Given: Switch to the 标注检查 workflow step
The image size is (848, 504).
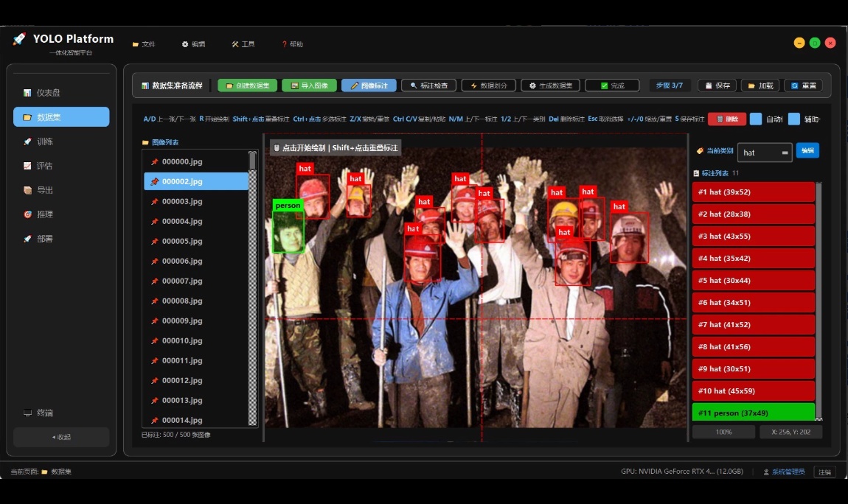Looking at the screenshot, I should 429,85.
